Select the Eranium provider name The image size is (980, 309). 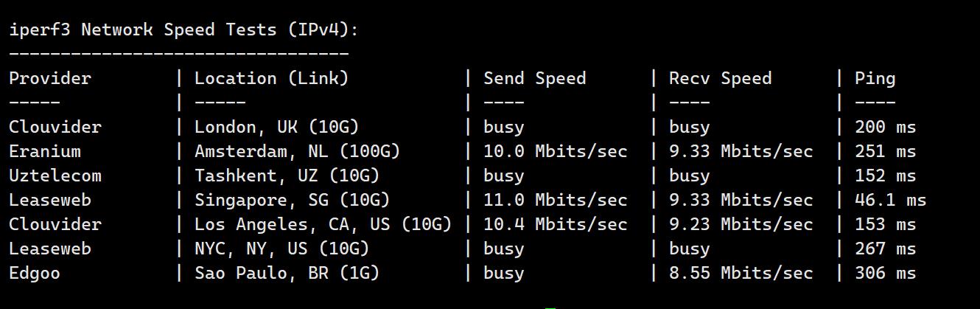point(45,151)
